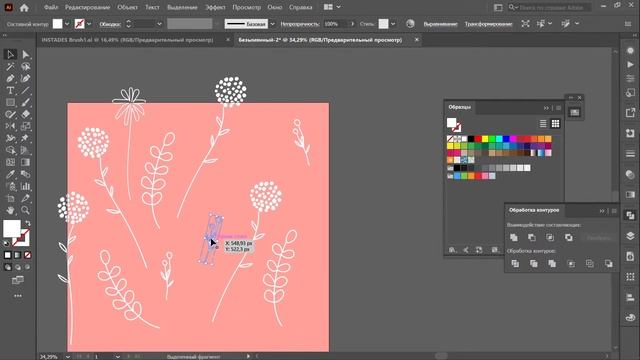Select the Gradient tool

(x=25, y=162)
